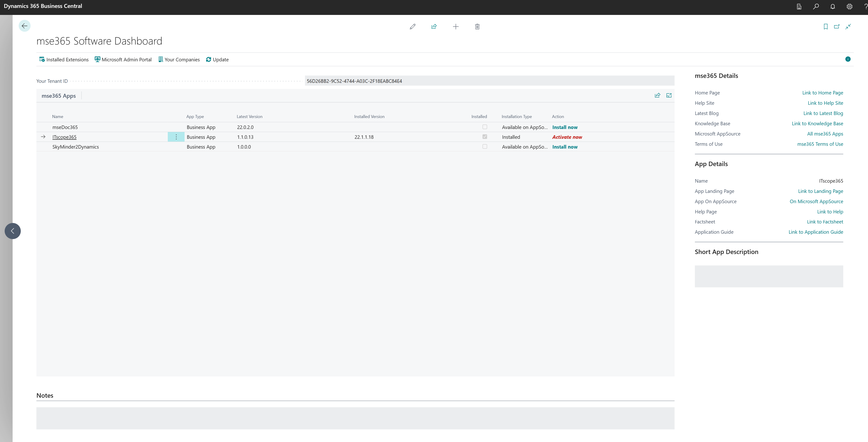Open the Installed Extensions tab

63,59
